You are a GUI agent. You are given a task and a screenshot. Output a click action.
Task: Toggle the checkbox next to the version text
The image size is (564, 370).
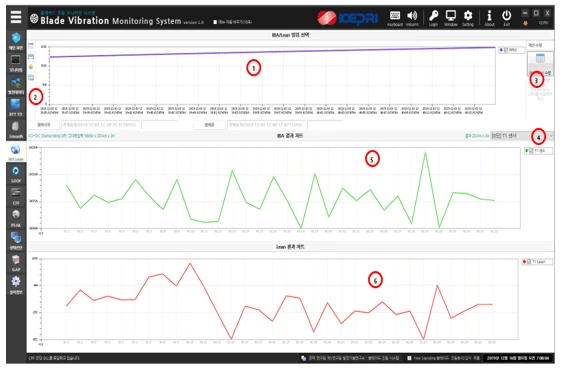[x=215, y=22]
